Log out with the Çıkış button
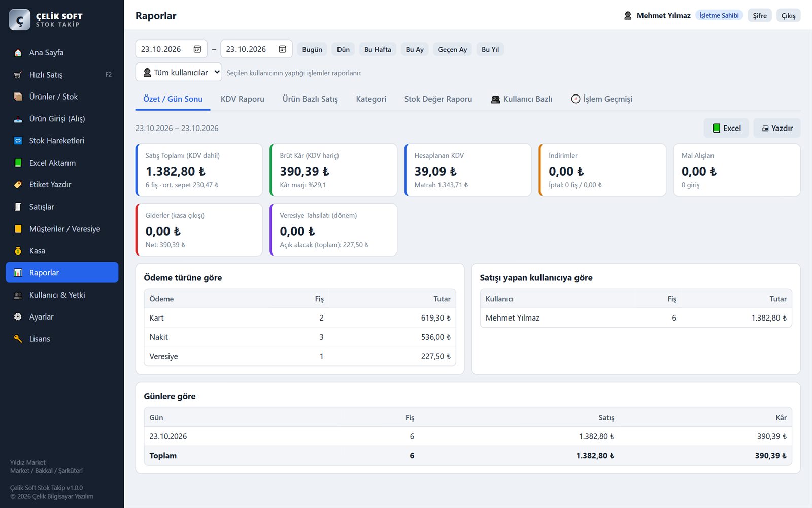The image size is (812, 508). click(x=789, y=16)
